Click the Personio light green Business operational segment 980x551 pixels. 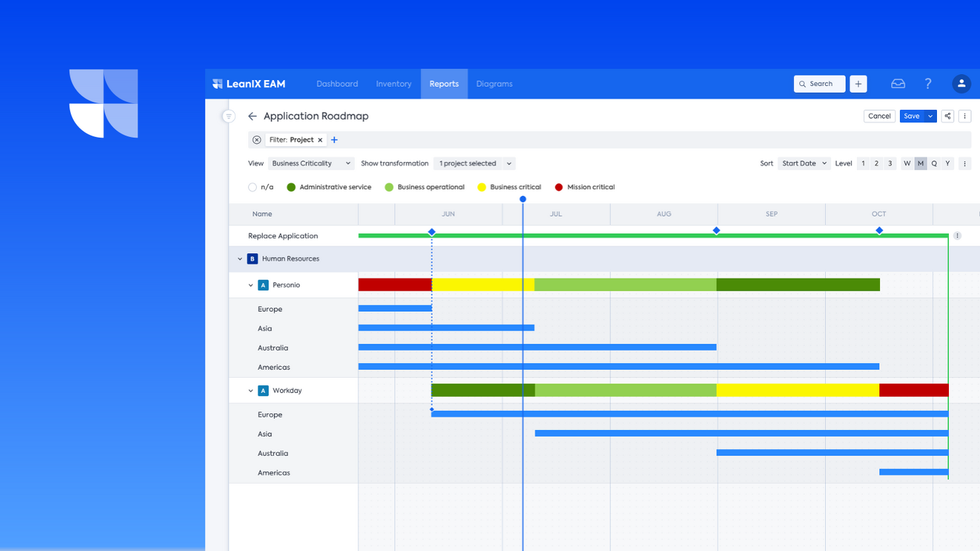pos(625,285)
